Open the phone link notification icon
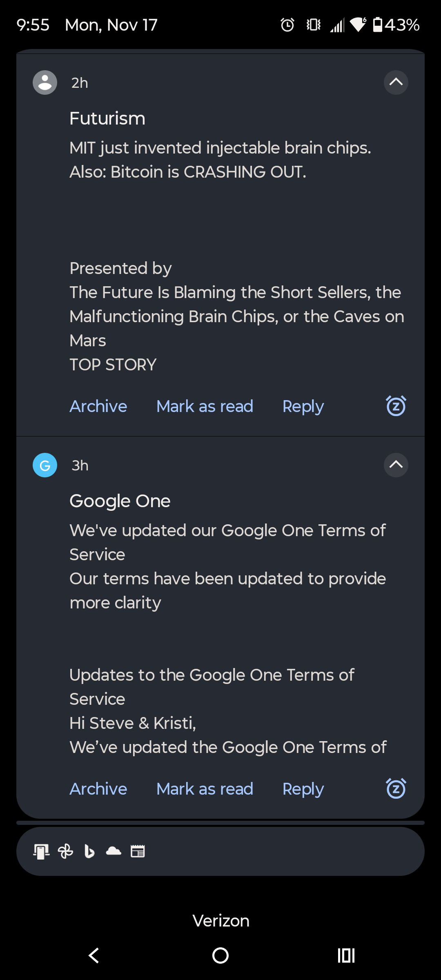This screenshot has width=441, height=980. point(41,851)
